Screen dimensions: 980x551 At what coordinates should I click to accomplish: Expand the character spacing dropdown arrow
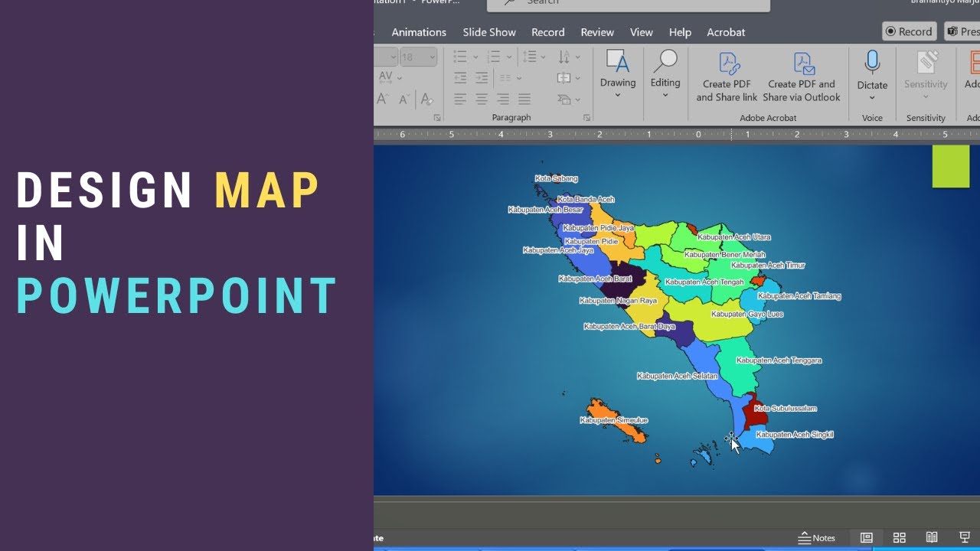[400, 77]
